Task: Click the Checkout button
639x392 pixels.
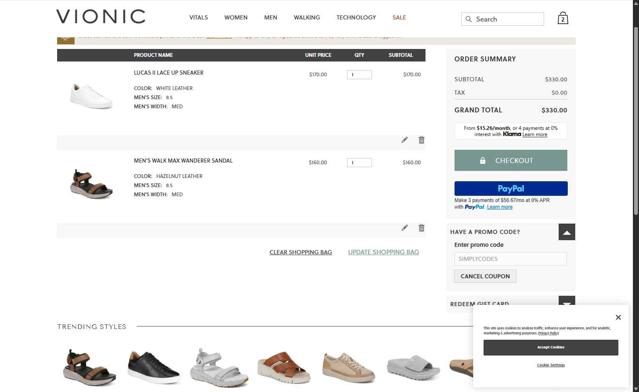Action: pos(511,160)
